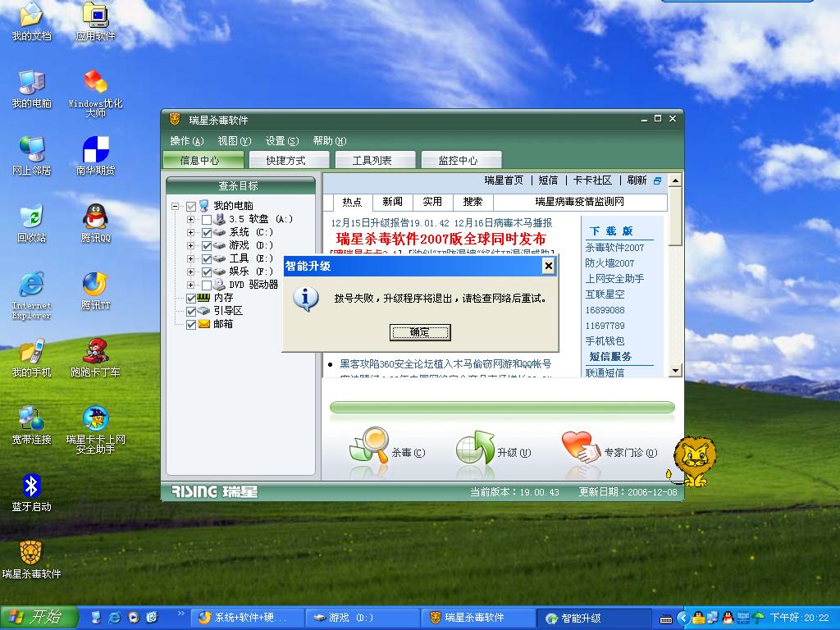Expand quick launch overflow chevron

180,614
